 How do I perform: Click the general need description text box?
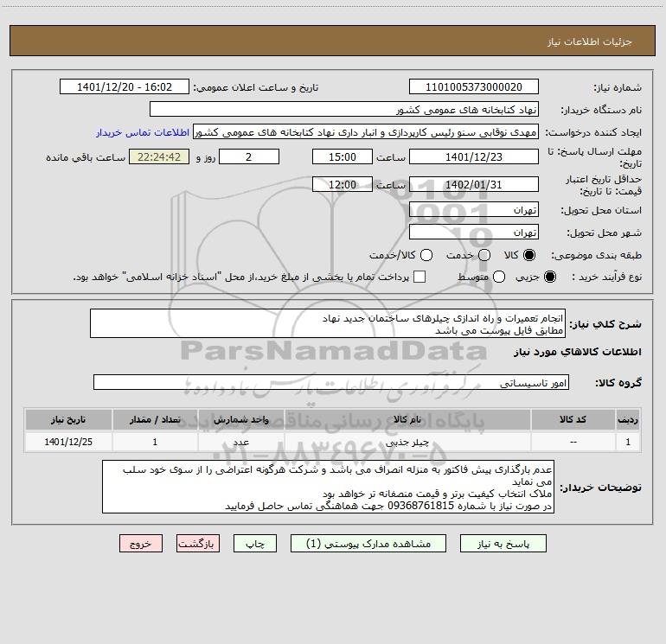click(328, 324)
